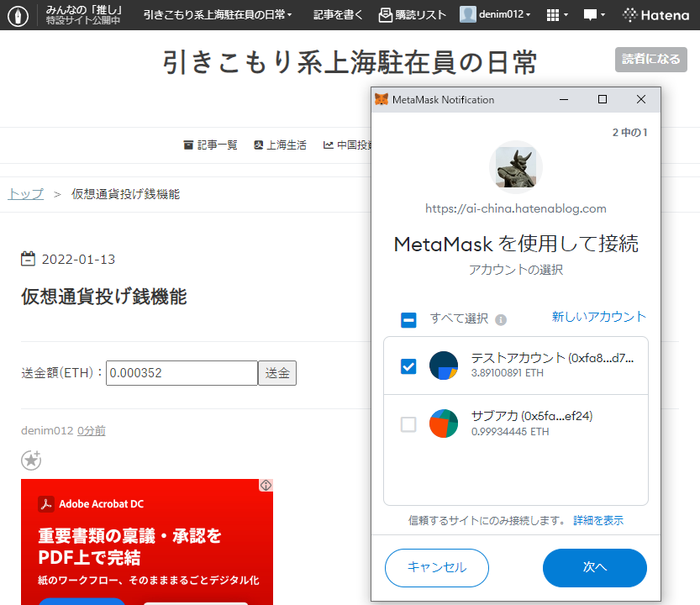Viewport: 700px width, 605px height.
Task: Open the 購読リスト menu item
Action: (x=413, y=15)
